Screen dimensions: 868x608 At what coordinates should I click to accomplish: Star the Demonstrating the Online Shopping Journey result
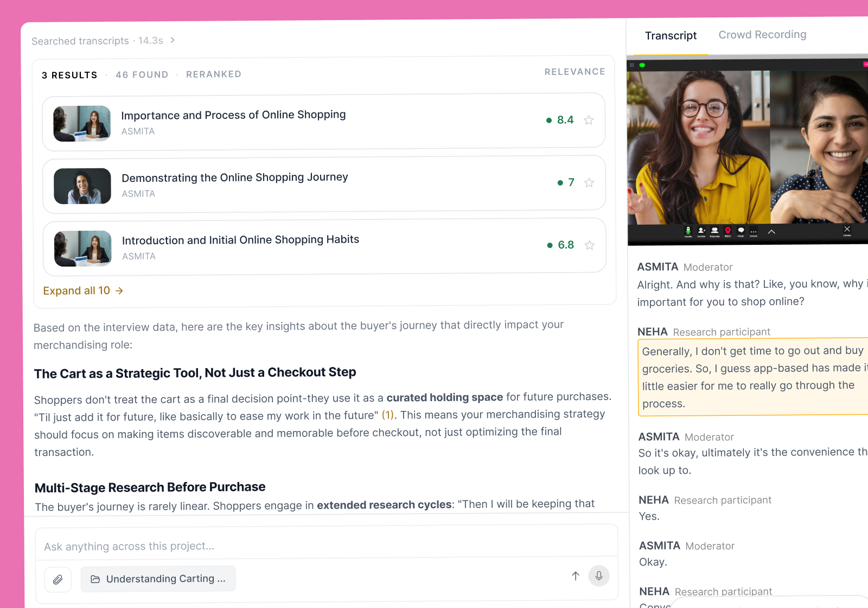coord(589,182)
